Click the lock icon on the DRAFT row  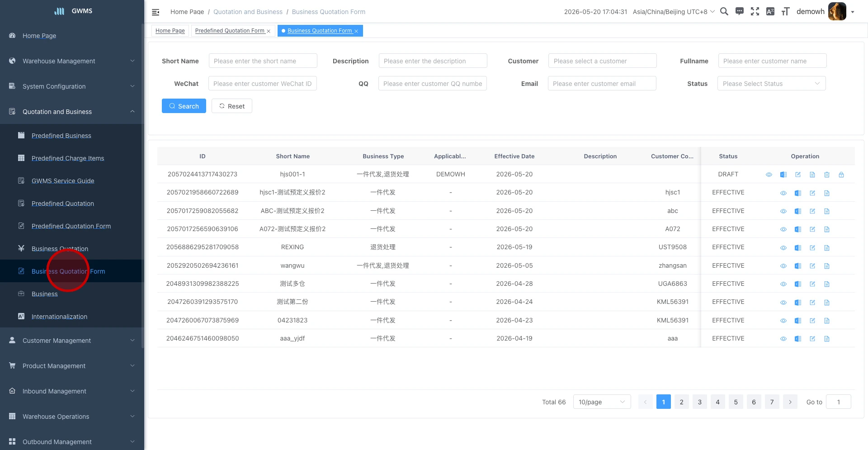coord(841,175)
